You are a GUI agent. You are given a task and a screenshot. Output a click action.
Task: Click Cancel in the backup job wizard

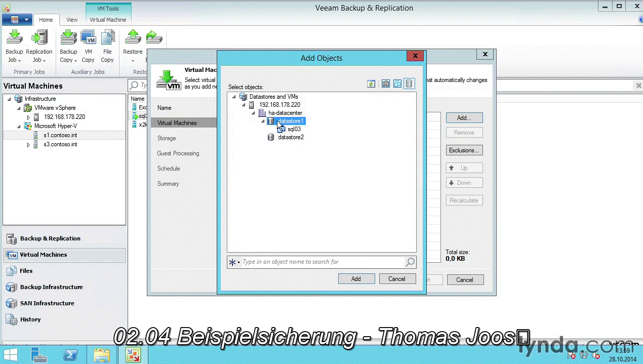coord(465,279)
